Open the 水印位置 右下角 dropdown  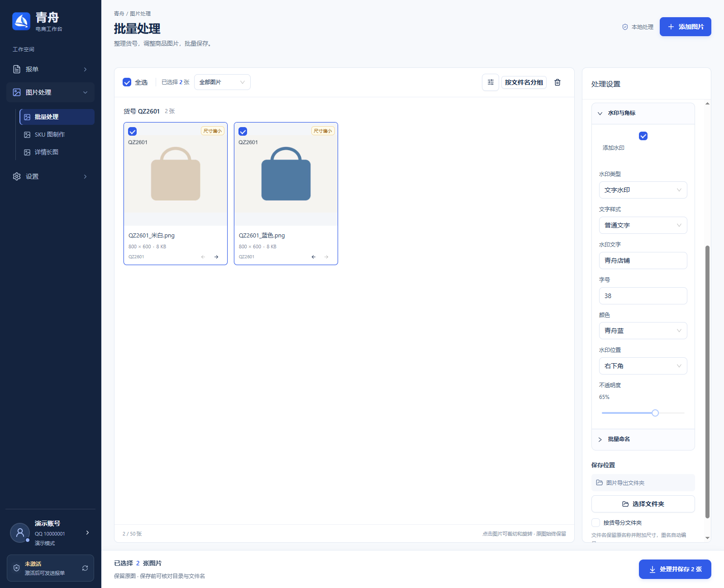coord(643,366)
